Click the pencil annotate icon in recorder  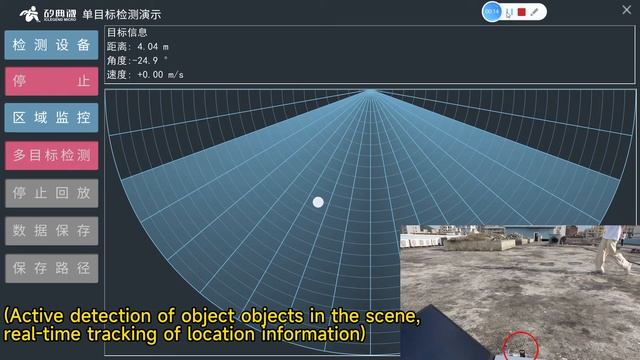click(x=534, y=12)
